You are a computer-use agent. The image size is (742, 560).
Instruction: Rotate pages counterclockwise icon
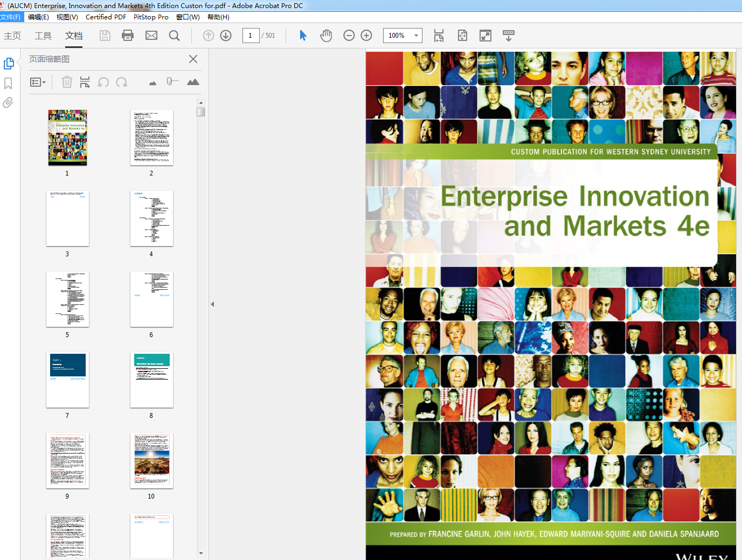[x=103, y=82]
